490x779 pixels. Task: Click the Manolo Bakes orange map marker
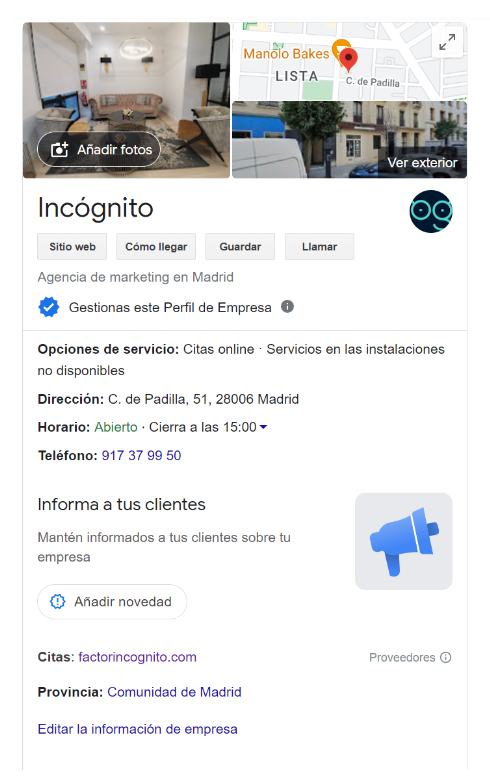coord(340,49)
